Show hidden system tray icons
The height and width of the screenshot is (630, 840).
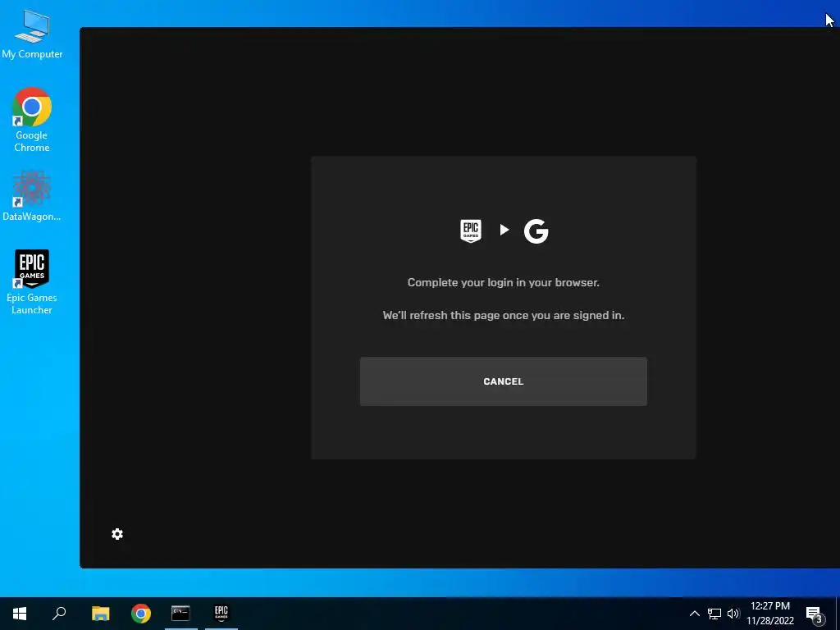click(694, 614)
